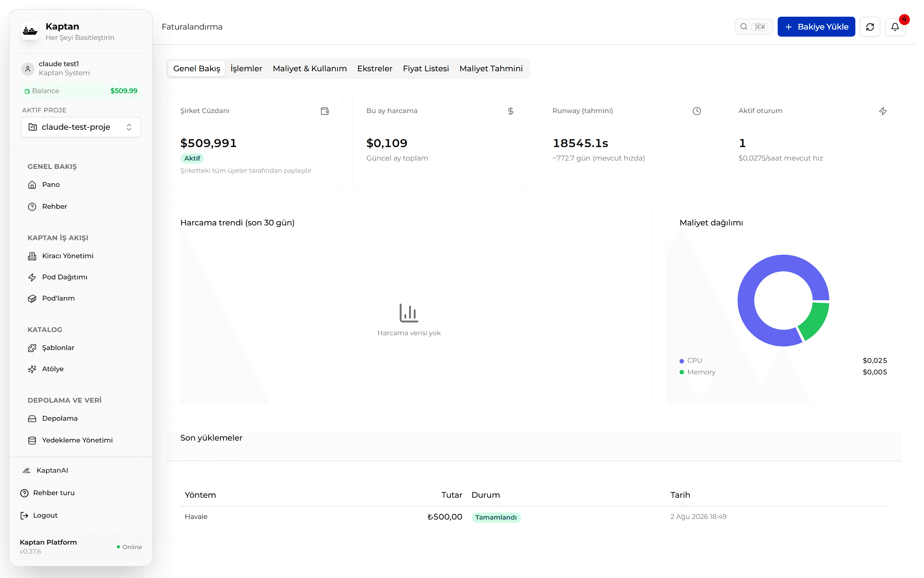Click the Pod'larım cube icon
Screen dimensions: 924x578
coord(32,299)
